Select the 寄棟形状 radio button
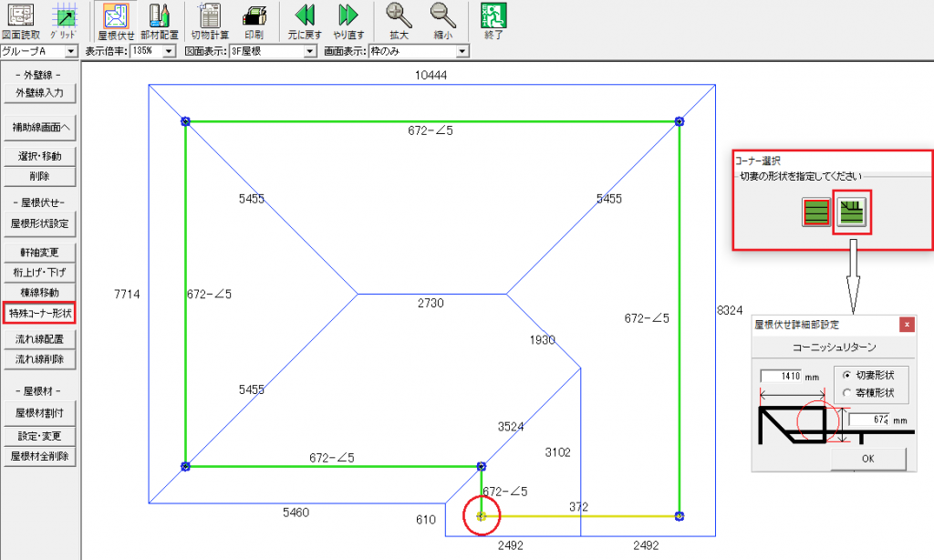The image size is (934, 560). pyautogui.click(x=846, y=392)
